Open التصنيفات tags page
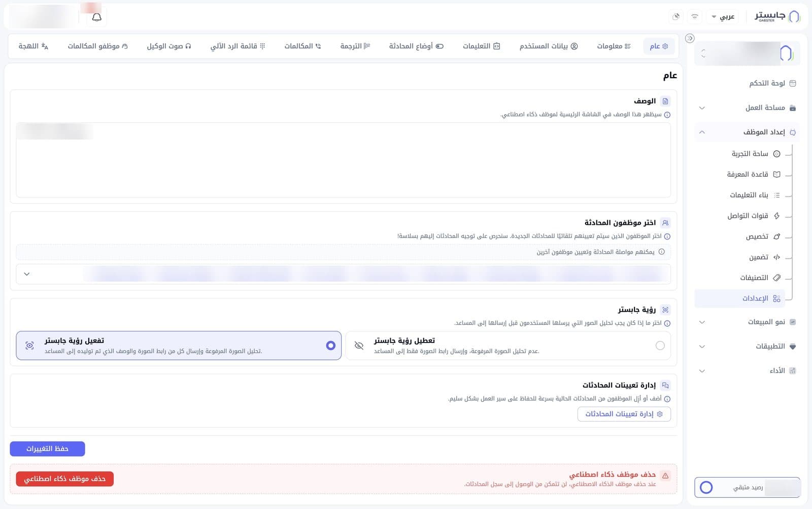 click(760, 278)
